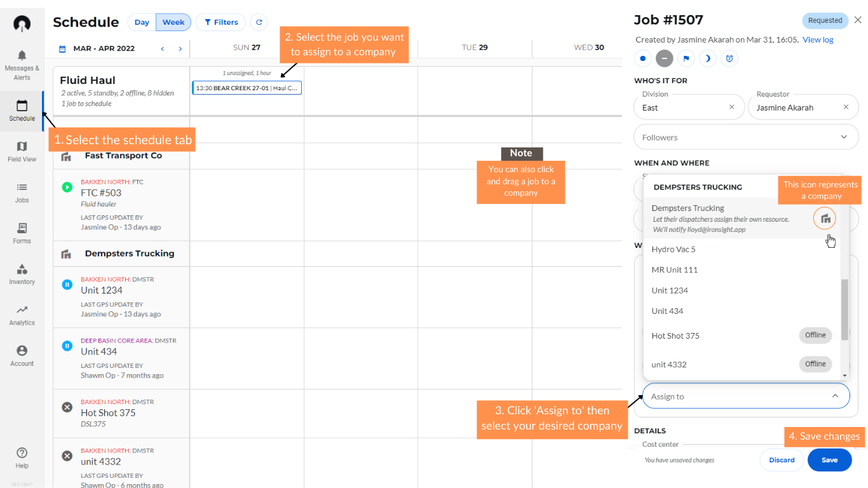Click the flag priority icon in job panel
This screenshot has height=488, width=868.
click(686, 58)
